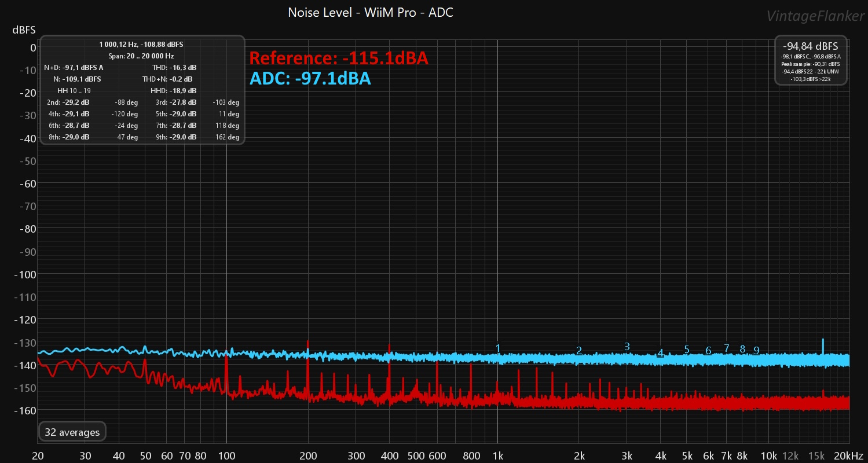Viewport: 868px width, 463px height.
Task: Click the '1 000,12 Hz, -108,88 dBFS' readout
Action: pos(141,44)
